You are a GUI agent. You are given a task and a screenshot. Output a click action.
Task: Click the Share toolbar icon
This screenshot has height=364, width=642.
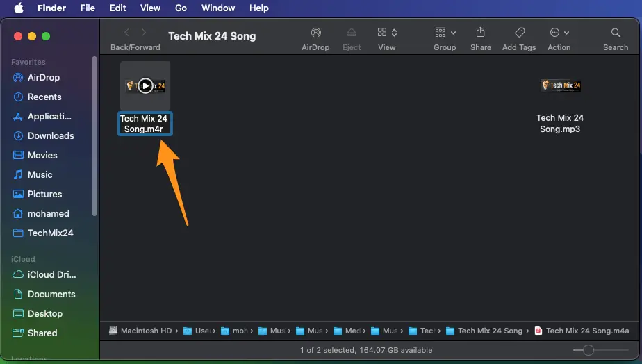pyautogui.click(x=480, y=33)
